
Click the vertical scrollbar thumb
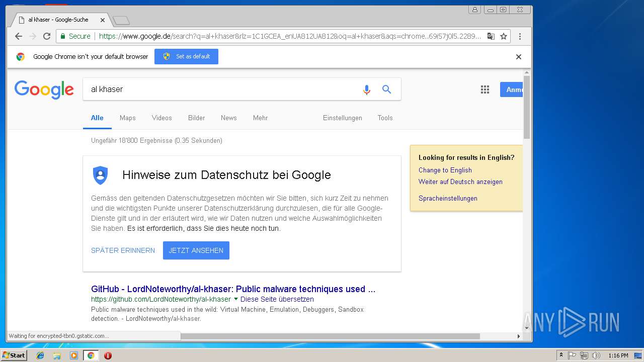(x=527, y=107)
